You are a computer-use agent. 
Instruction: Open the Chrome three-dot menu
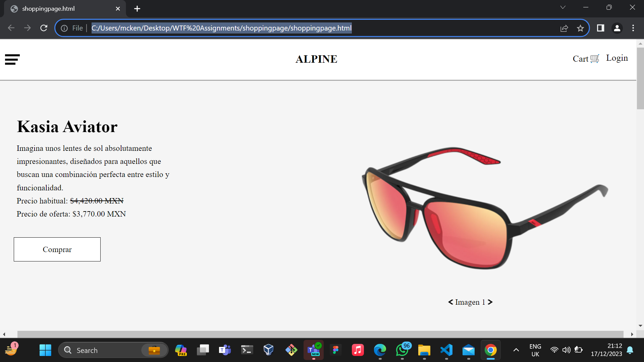click(x=634, y=28)
